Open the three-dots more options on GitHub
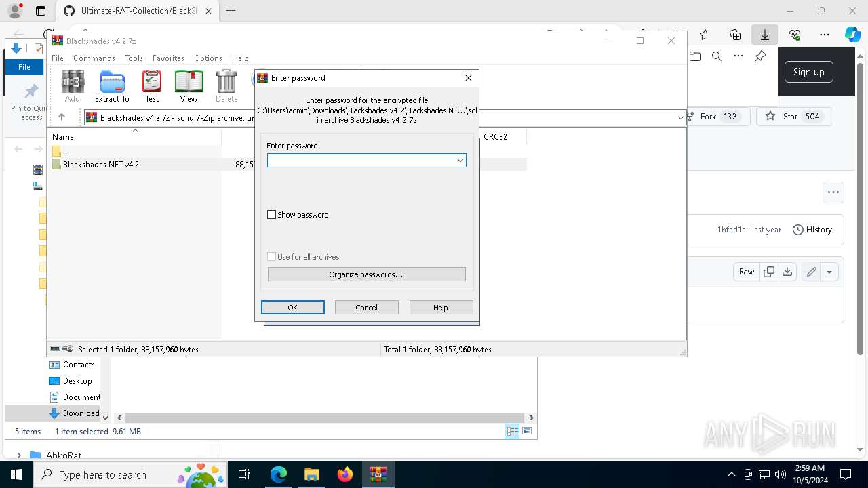Image resolution: width=868 pixels, height=488 pixels. coord(833,192)
